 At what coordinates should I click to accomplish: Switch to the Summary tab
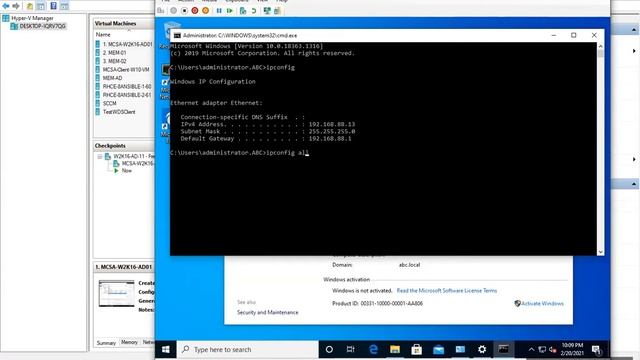(106, 343)
